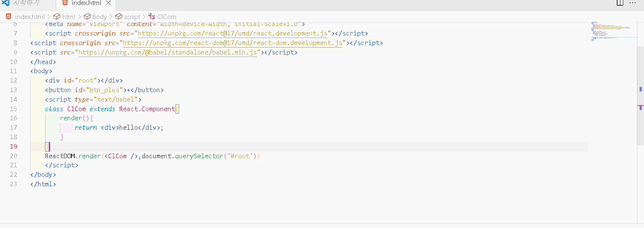Click the closing </head> tag

(43, 62)
